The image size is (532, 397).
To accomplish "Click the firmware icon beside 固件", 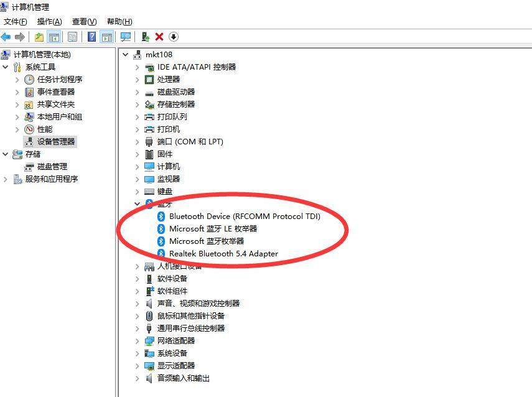I will point(149,154).
